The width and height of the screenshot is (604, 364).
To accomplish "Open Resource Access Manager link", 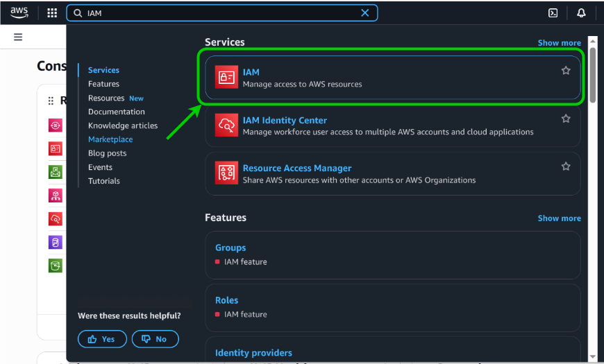I will coord(297,168).
